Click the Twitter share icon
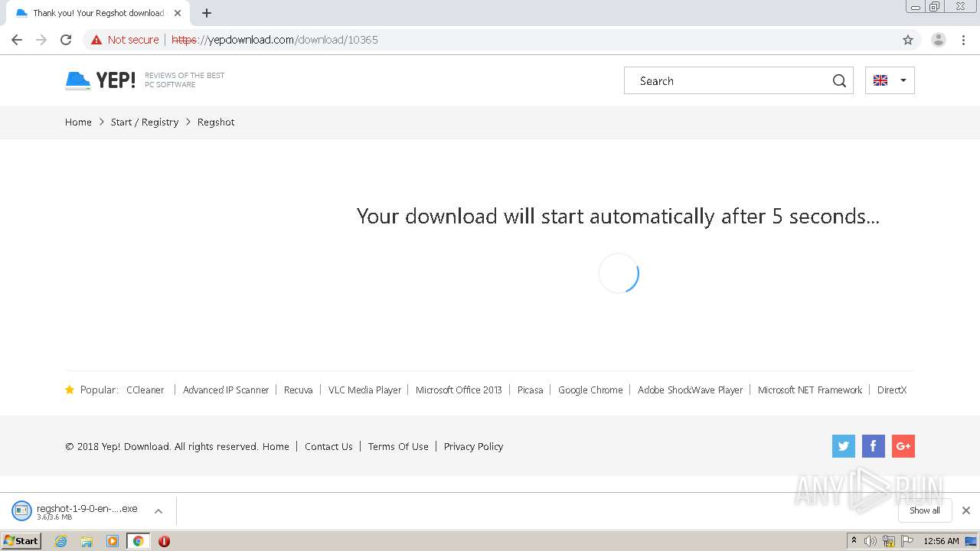The width and height of the screenshot is (980, 551). click(844, 446)
